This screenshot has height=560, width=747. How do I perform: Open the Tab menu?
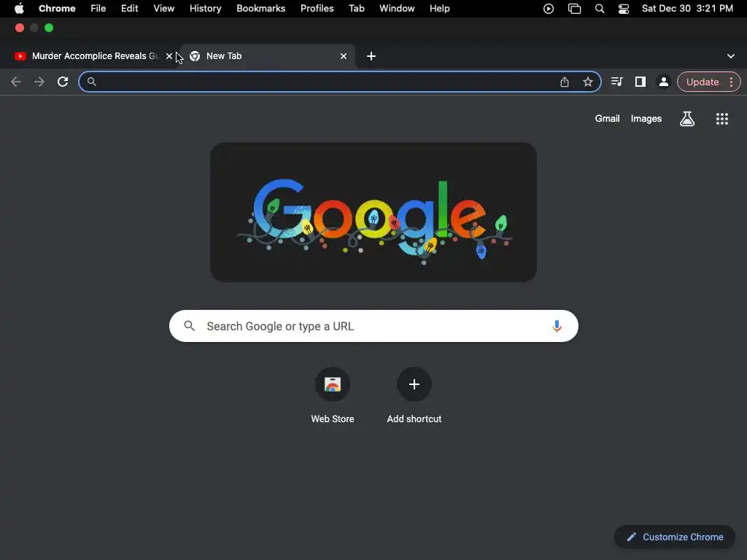357,9
